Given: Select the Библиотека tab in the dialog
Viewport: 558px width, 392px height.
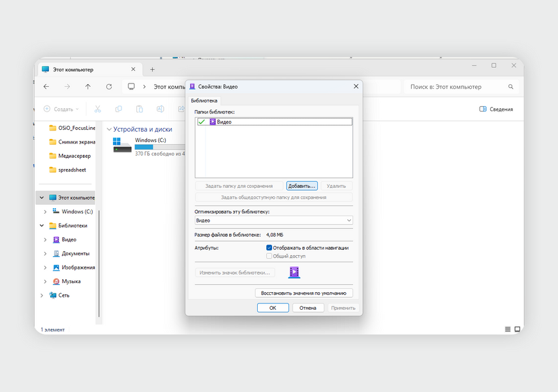Looking at the screenshot, I should [204, 100].
